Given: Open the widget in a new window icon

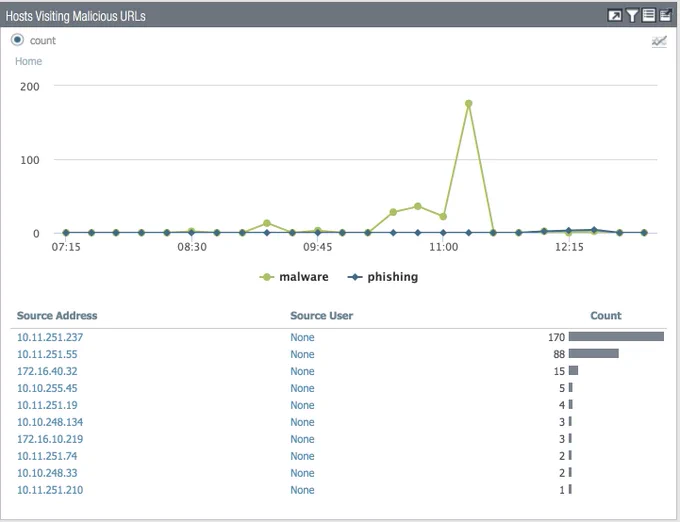Looking at the screenshot, I should 615,16.
